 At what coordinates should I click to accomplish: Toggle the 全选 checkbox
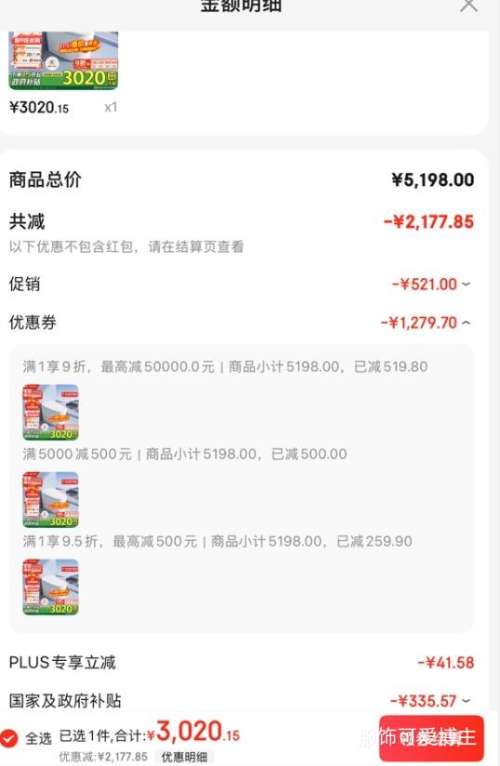tap(9, 738)
